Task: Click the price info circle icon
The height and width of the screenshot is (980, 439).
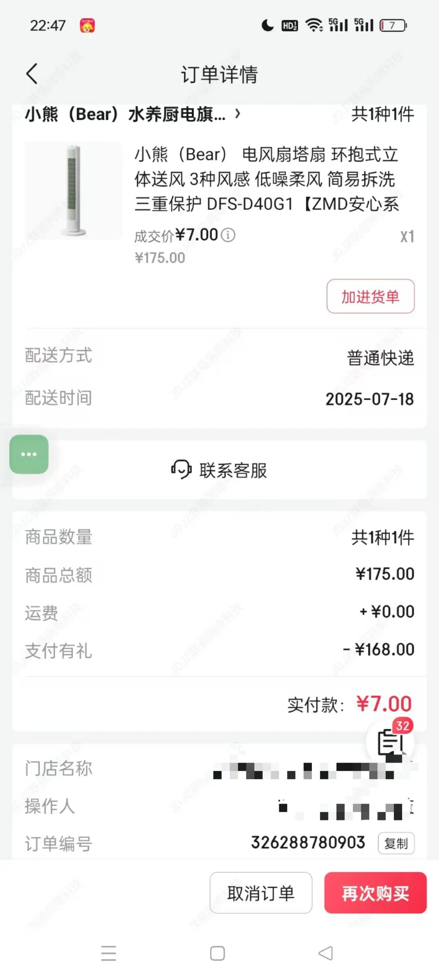Action: pos(228,235)
